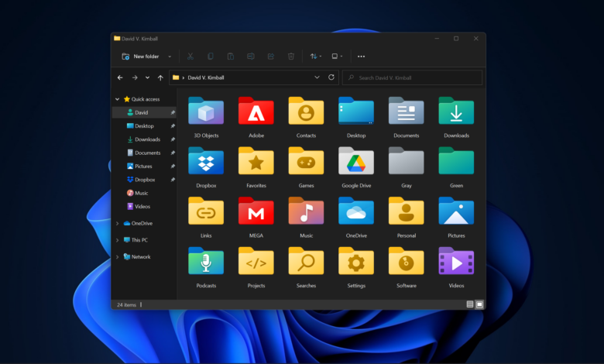
Task: Click the Paste icon in the toolbar
Action: coord(230,57)
